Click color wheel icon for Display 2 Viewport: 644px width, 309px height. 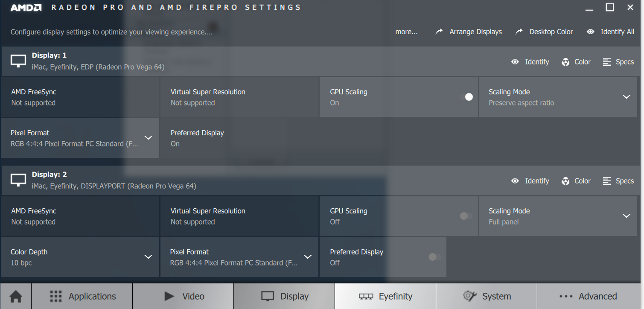pyautogui.click(x=565, y=181)
